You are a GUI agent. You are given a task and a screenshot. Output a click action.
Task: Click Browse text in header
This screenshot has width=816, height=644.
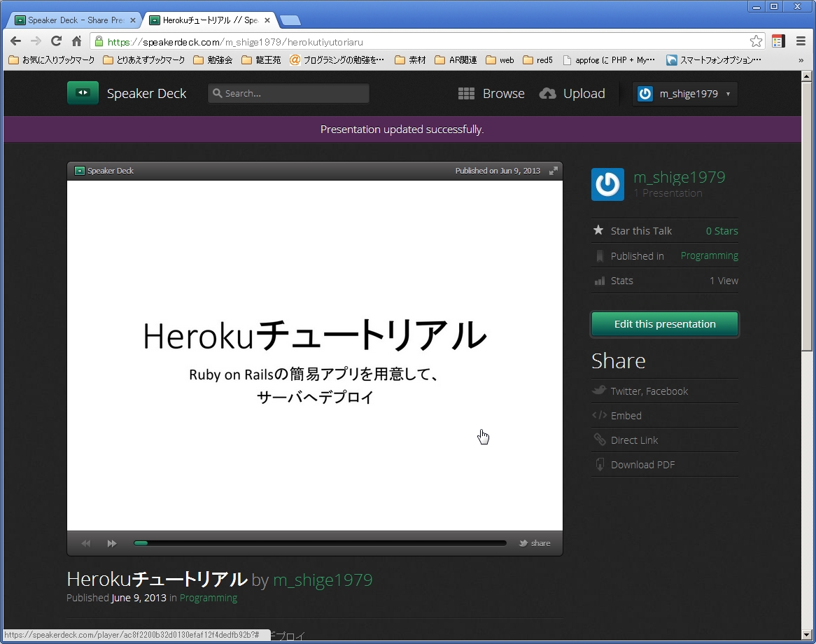(503, 94)
